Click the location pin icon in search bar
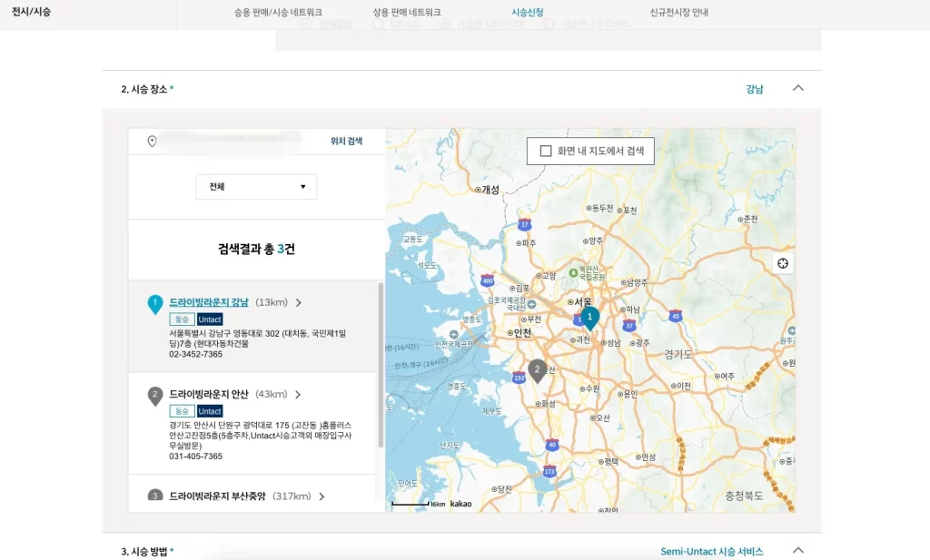Viewport: 930px width, 560px height. pos(152,141)
